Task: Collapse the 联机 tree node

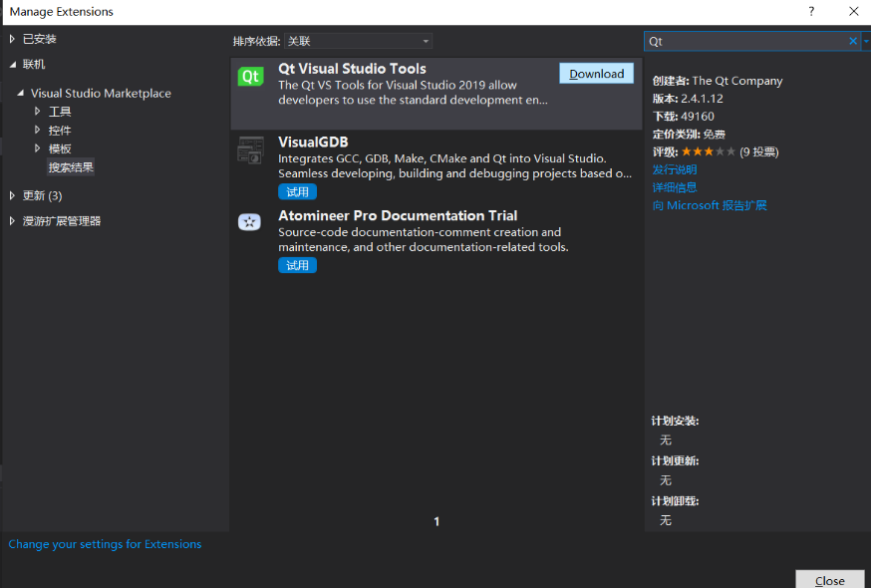Action: pos(12,65)
